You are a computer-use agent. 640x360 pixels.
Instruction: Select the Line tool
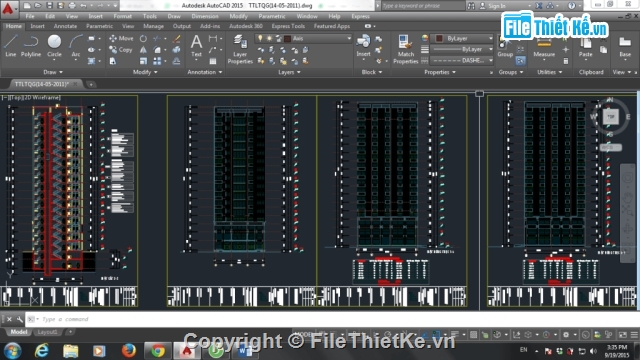[x=11, y=45]
